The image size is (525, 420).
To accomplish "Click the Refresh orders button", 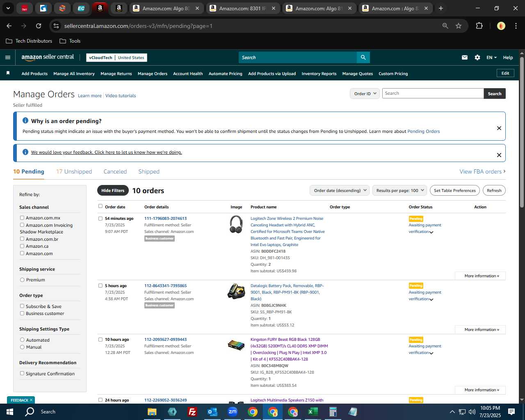I will point(494,190).
